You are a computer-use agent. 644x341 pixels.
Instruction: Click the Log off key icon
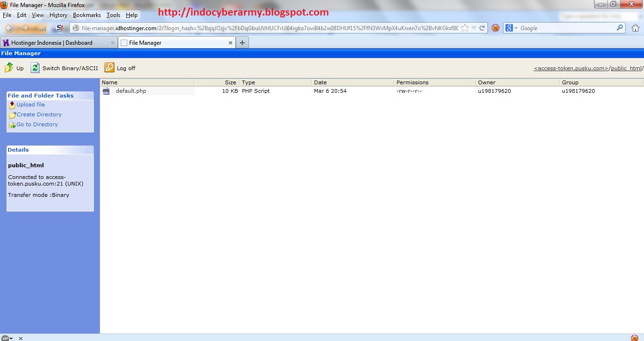(109, 68)
